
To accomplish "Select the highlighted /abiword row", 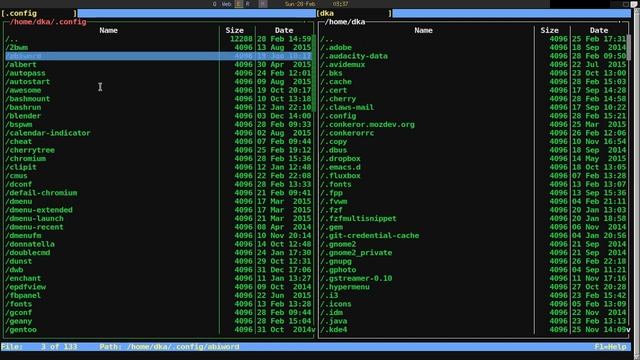I will click(x=158, y=56).
